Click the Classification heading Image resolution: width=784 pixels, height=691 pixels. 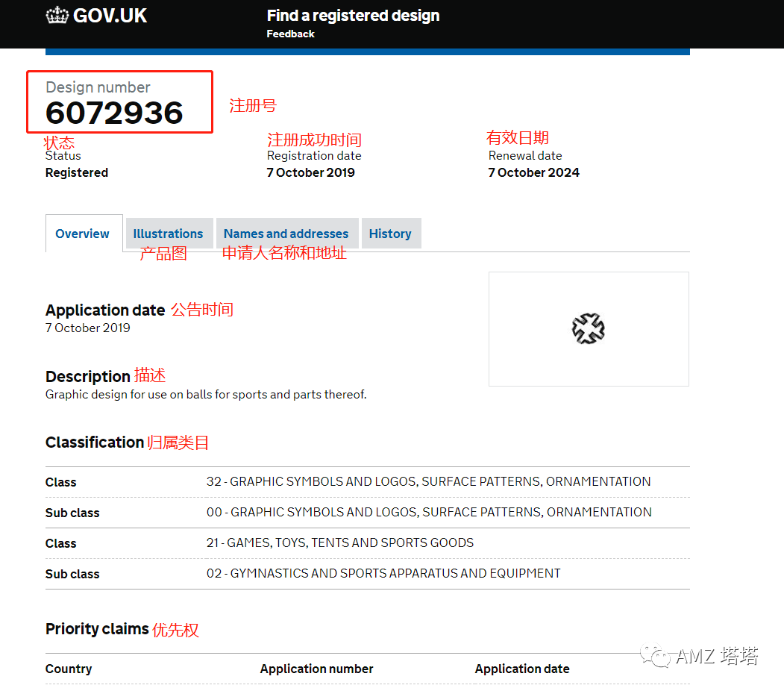click(x=95, y=443)
